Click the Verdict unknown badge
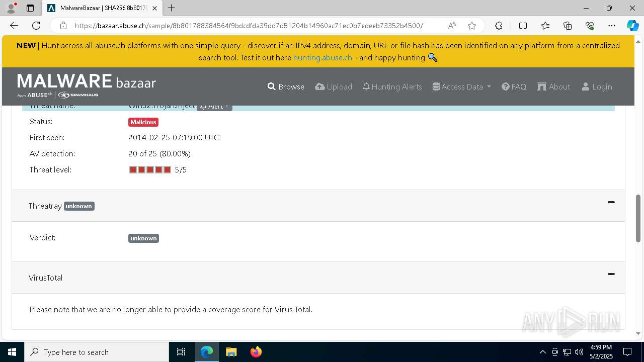Image resolution: width=644 pixels, height=362 pixels. click(143, 238)
